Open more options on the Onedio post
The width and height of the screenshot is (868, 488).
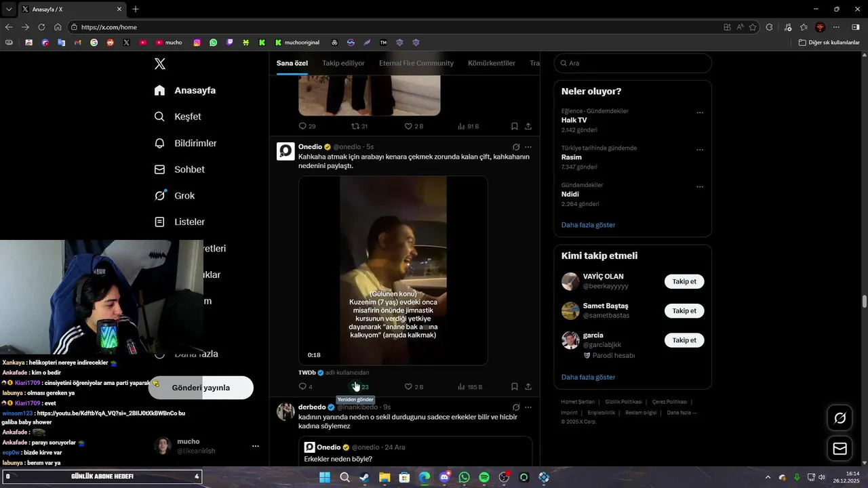(x=528, y=146)
